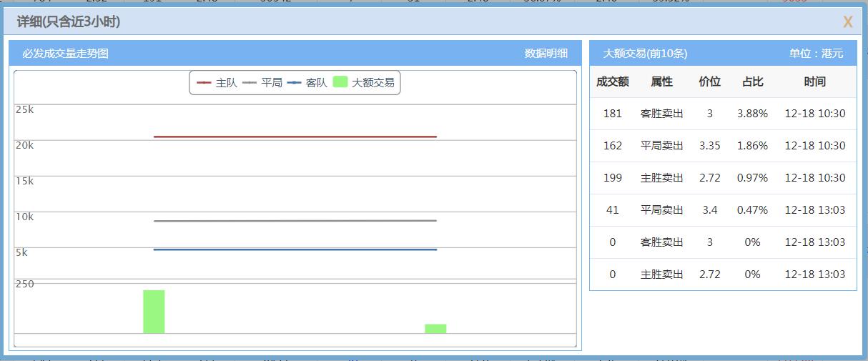Click the price cell 3.35
This screenshot has width=868, height=361.
tap(710, 146)
